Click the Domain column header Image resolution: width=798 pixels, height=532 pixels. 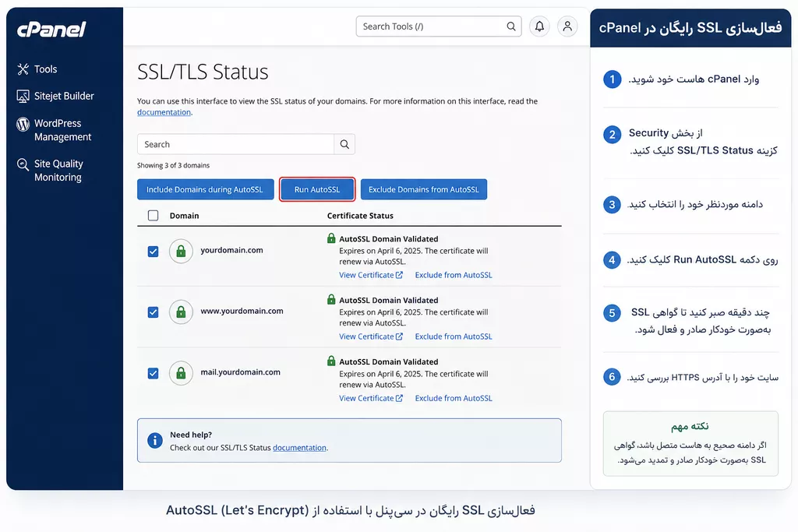(184, 216)
